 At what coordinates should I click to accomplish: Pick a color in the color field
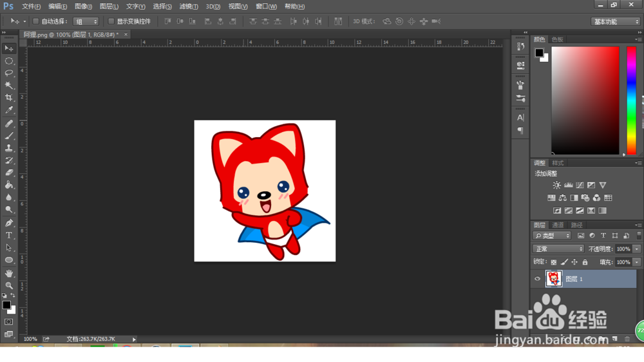pos(585,100)
